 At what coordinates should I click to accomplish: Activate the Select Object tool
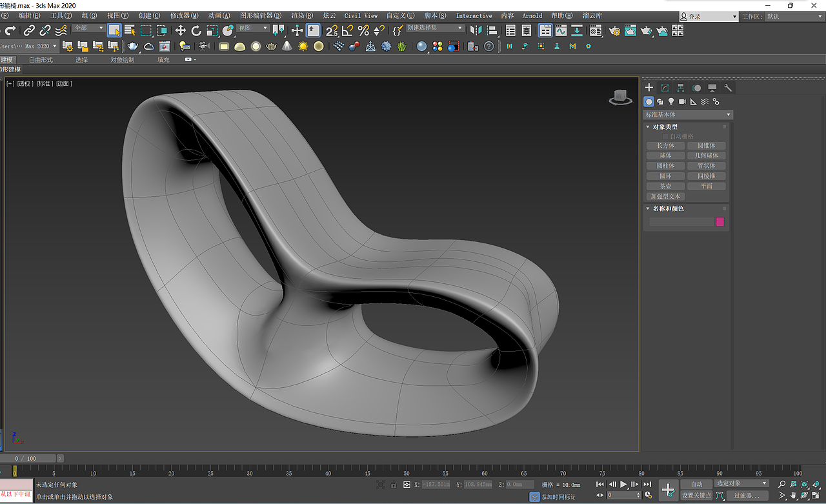(114, 30)
